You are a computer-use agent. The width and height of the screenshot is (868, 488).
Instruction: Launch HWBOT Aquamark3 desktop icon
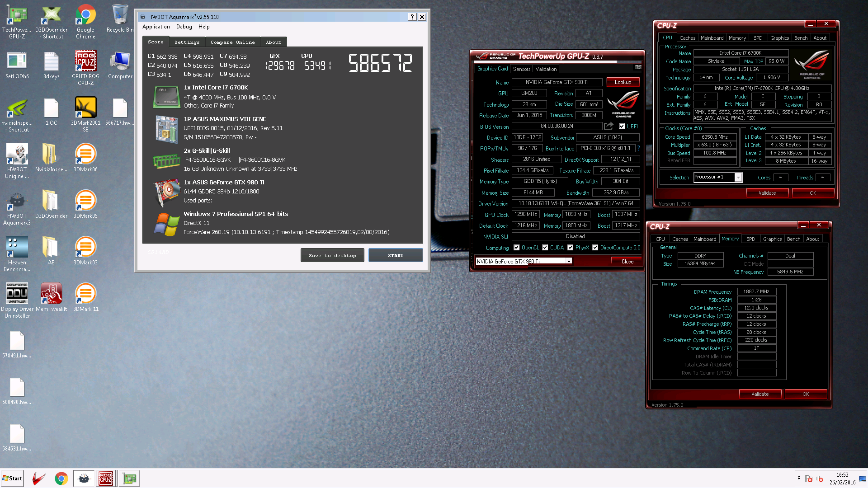[x=17, y=208]
